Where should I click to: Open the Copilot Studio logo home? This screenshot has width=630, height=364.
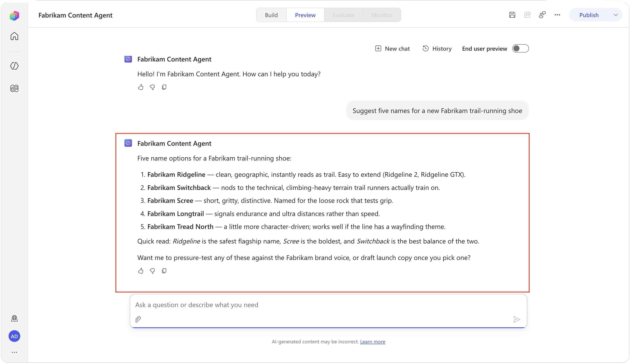pyautogui.click(x=14, y=15)
